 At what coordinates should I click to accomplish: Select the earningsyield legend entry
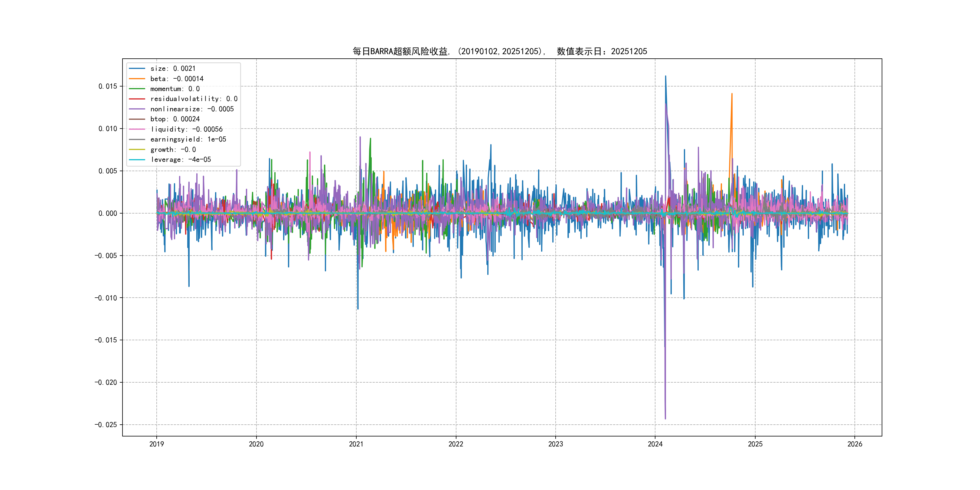(188, 139)
